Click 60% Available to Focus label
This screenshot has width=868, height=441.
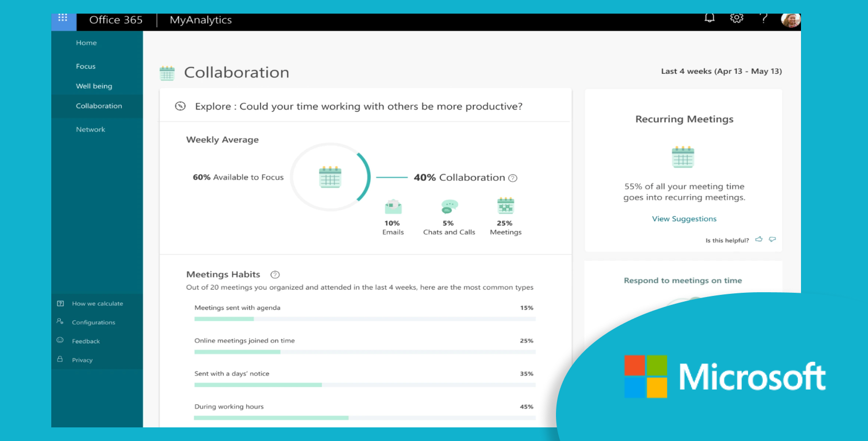coord(238,178)
